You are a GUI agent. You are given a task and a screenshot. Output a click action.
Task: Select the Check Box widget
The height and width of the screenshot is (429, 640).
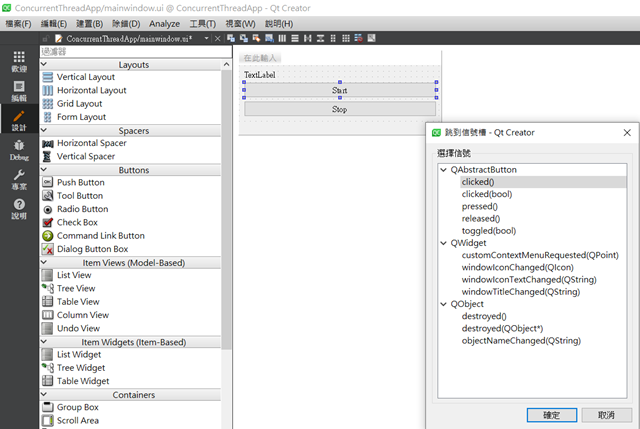click(77, 222)
